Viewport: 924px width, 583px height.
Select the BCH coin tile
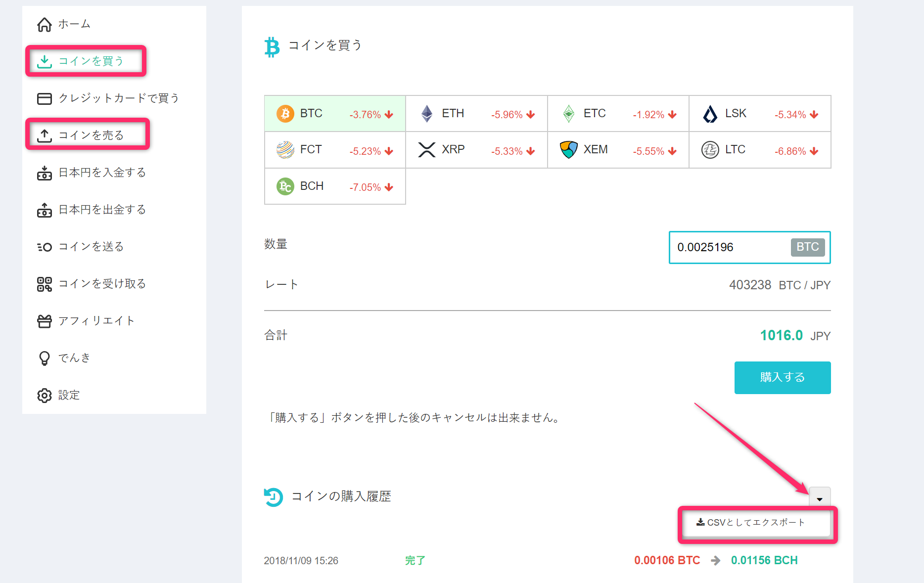point(335,186)
